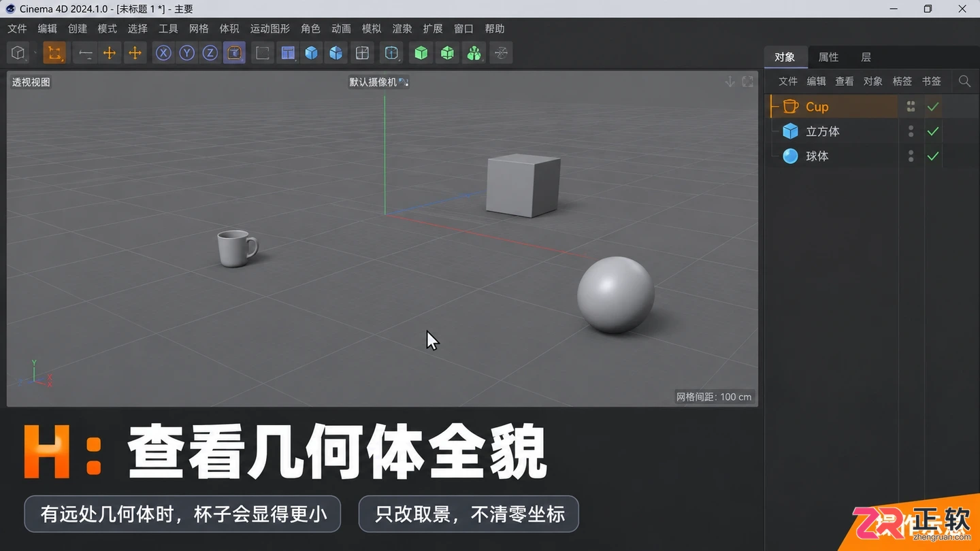Click the first orange cross move tool

point(109,53)
